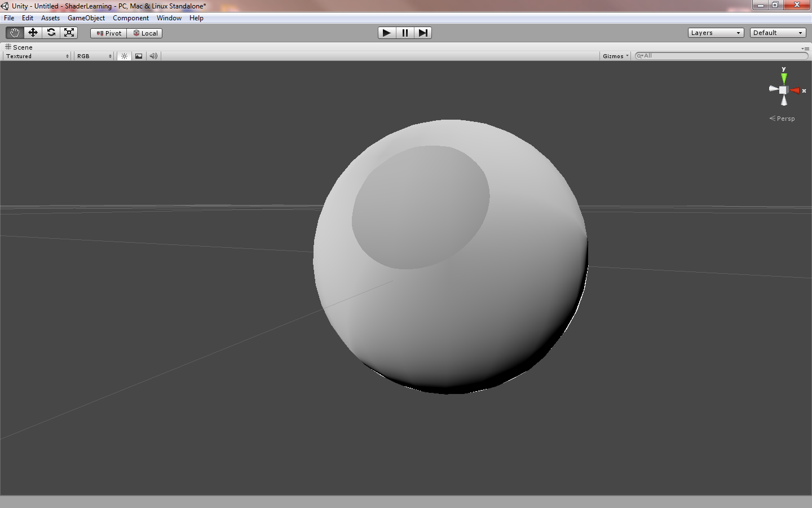Toggle Persp projection label
This screenshot has height=508, width=812.
point(782,119)
